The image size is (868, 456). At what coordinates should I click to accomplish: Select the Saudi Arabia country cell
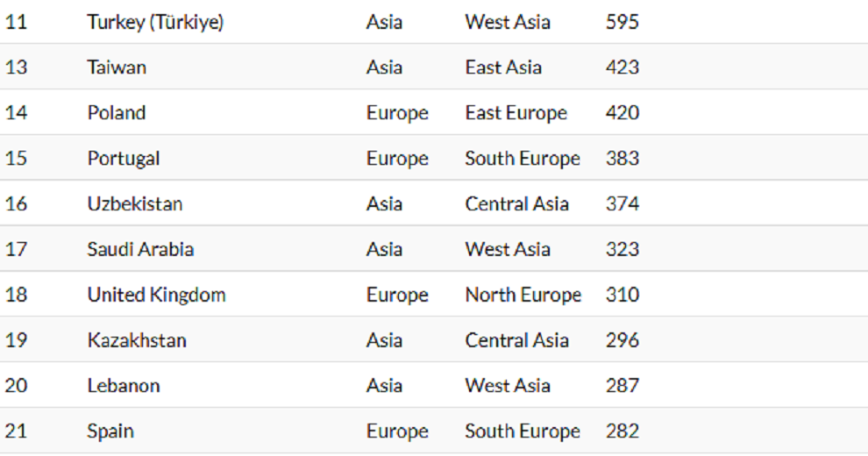140,250
